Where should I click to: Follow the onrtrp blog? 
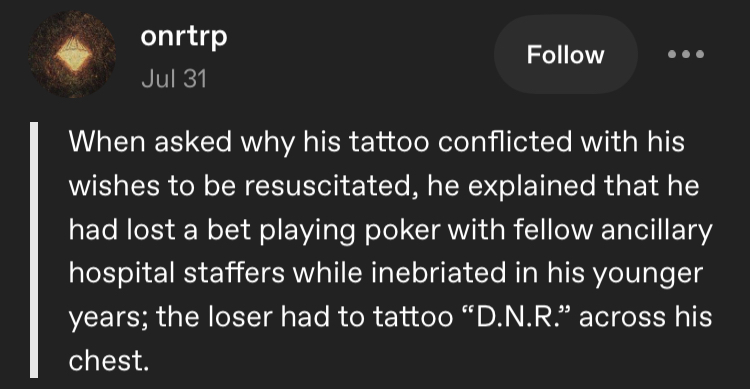click(x=565, y=54)
